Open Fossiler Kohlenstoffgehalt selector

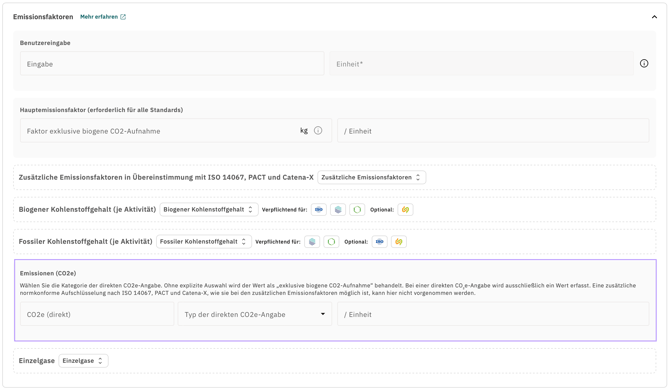click(x=203, y=242)
